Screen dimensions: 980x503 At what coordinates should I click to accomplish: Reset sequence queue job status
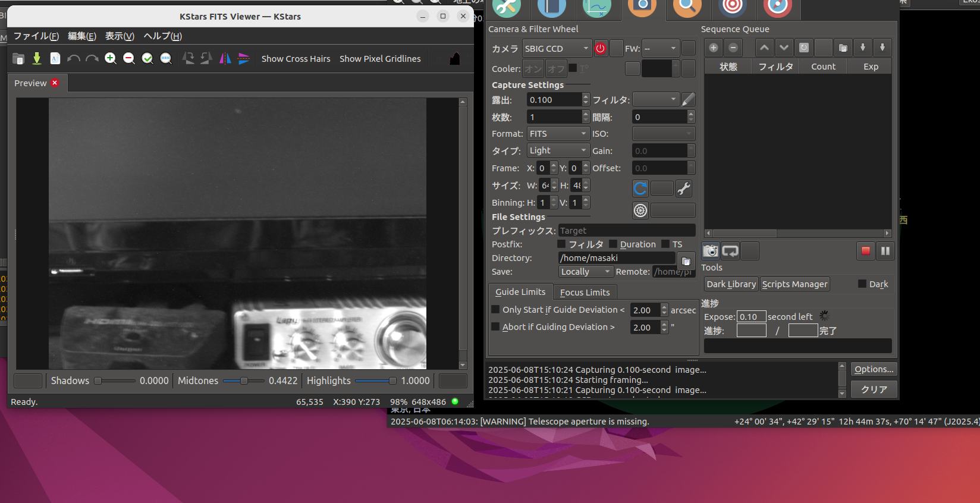point(804,48)
